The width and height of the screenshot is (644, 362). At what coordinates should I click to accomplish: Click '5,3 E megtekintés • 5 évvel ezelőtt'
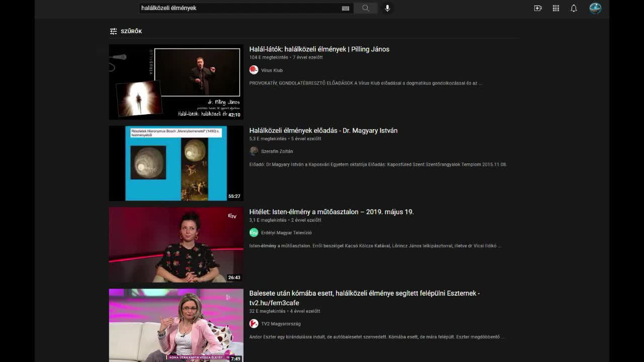(x=285, y=139)
